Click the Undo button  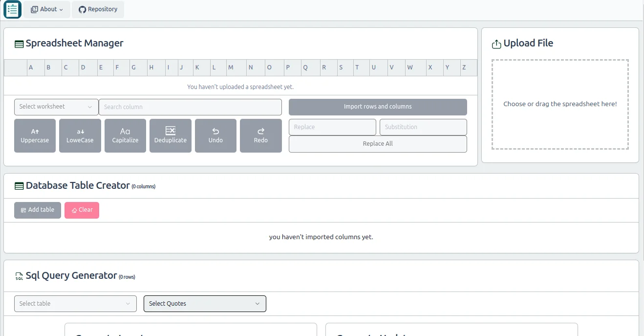coord(215,136)
